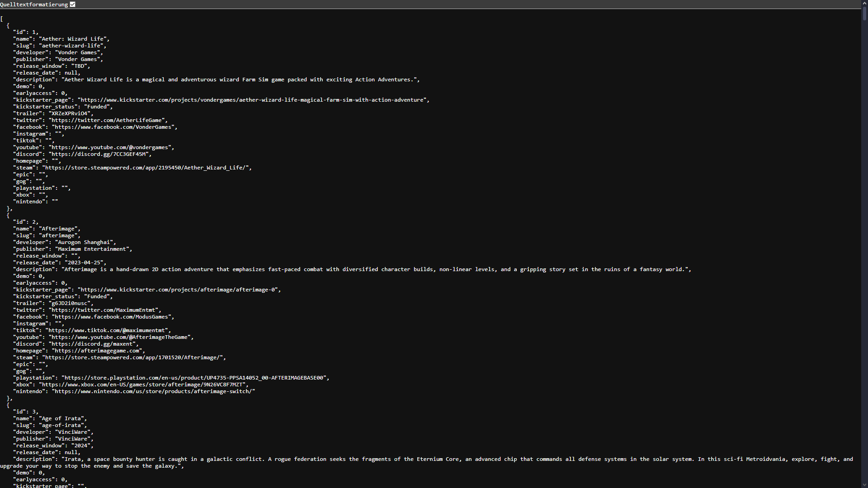
Task: Expand the second JSON object with id 2
Action: point(8,215)
